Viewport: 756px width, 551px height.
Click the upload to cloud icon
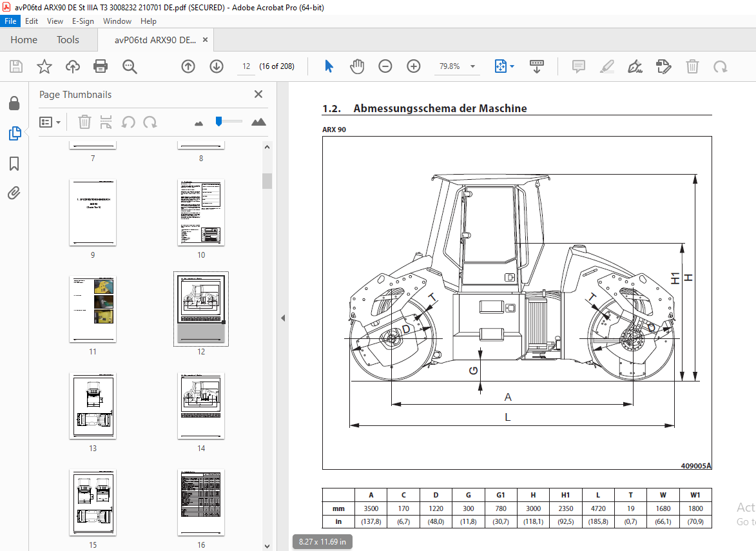click(73, 66)
